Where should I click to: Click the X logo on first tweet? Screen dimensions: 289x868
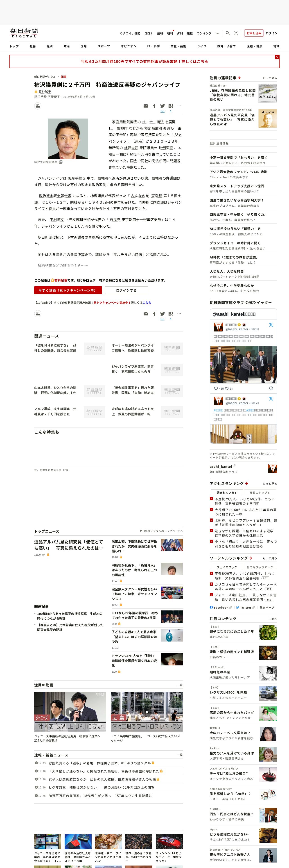click(x=271, y=325)
